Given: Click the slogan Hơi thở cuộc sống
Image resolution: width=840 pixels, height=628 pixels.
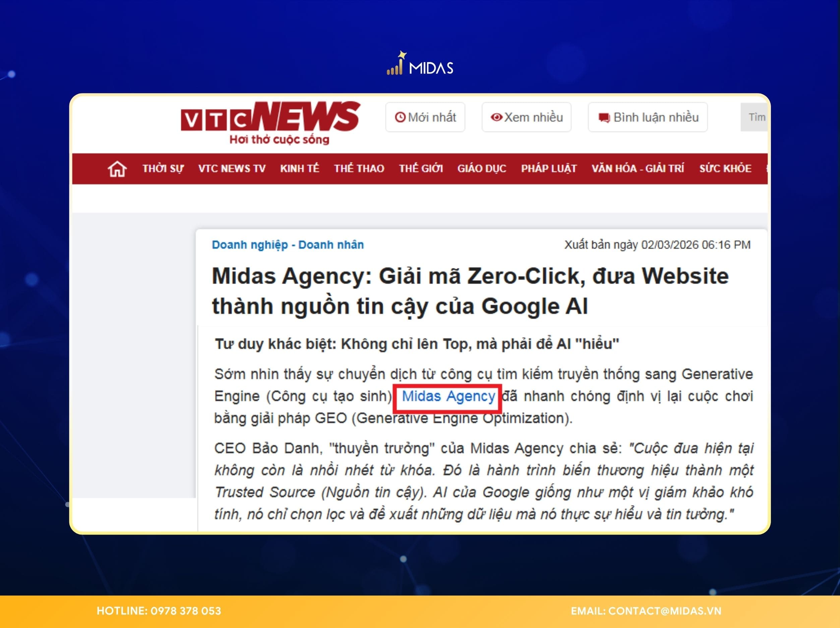Looking at the screenshot, I should [279, 140].
